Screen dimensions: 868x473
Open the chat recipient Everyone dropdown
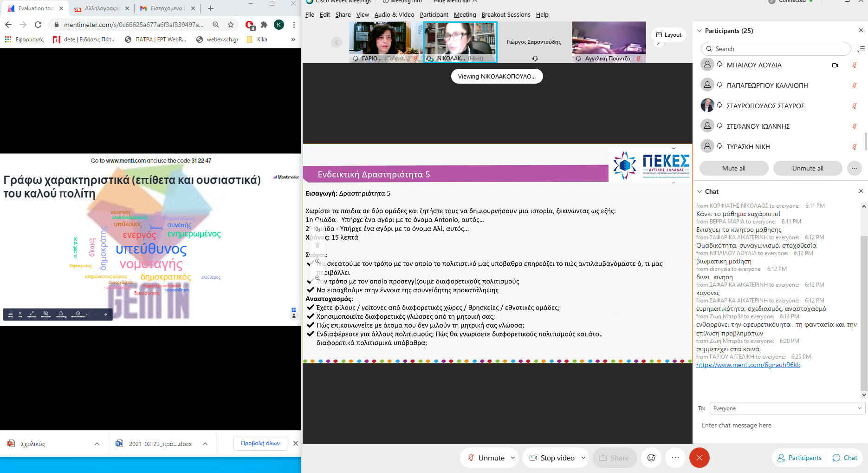[787, 408]
